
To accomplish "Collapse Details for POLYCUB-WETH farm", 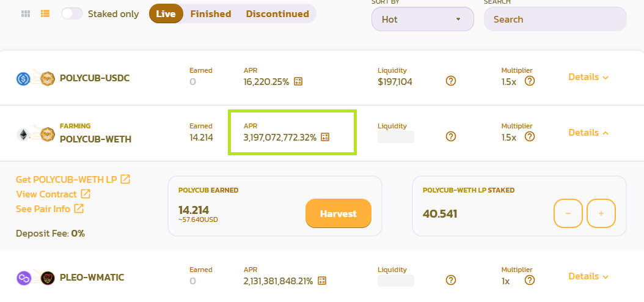I will pos(588,132).
